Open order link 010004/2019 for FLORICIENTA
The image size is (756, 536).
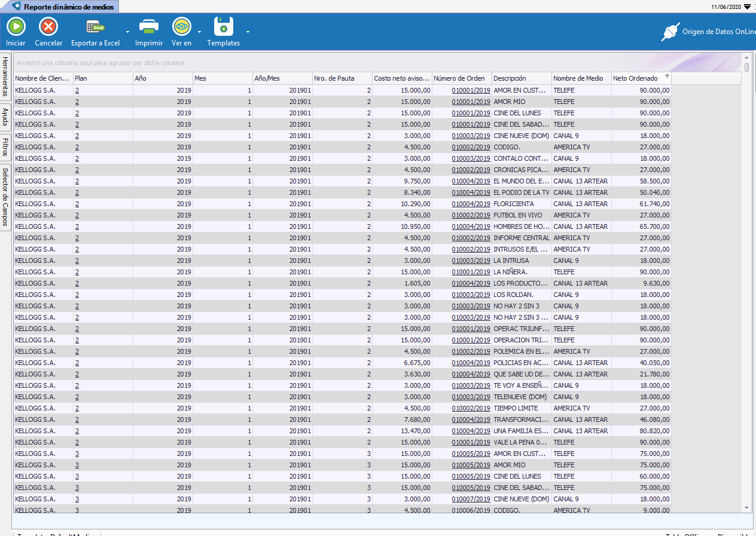point(471,204)
